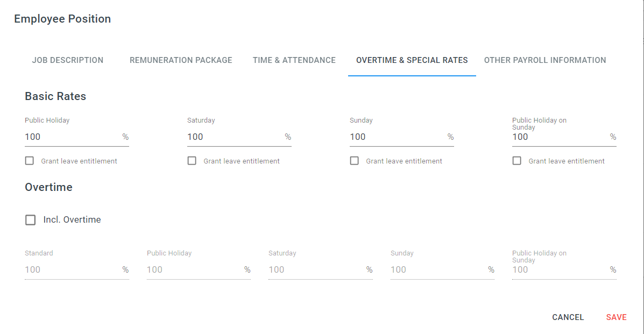Enable the Incl. Overtime checkbox

pos(30,220)
